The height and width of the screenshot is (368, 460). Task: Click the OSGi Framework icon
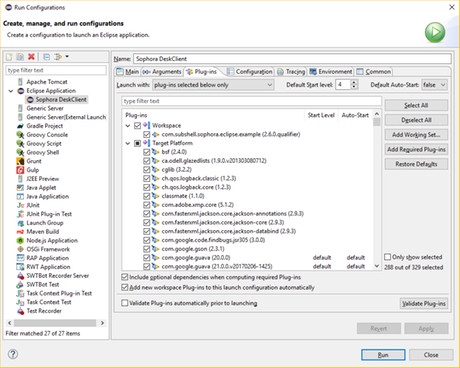click(20, 249)
